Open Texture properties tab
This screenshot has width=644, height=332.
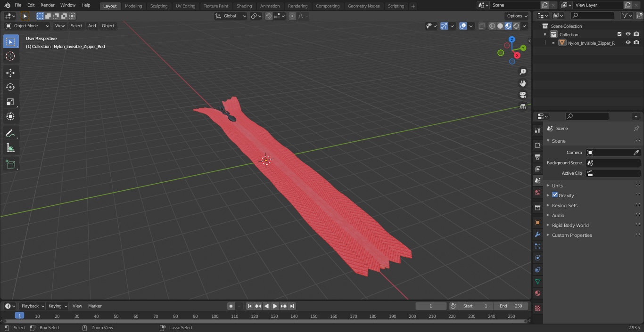[537, 308]
